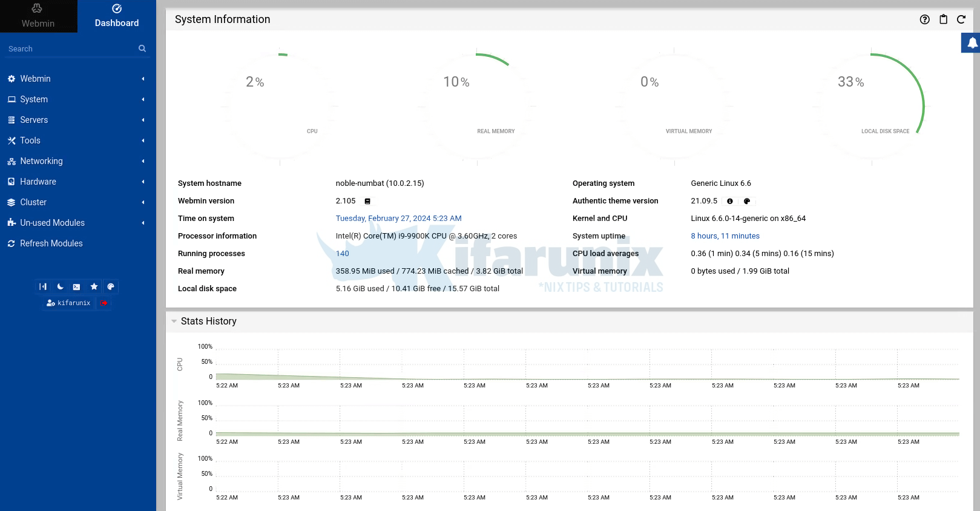Screen dimensions: 980x511
Task: Copy system information to clipboard
Action: 943,19
